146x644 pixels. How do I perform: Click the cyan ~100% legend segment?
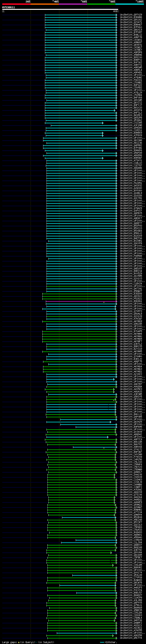click(x=130, y=4)
